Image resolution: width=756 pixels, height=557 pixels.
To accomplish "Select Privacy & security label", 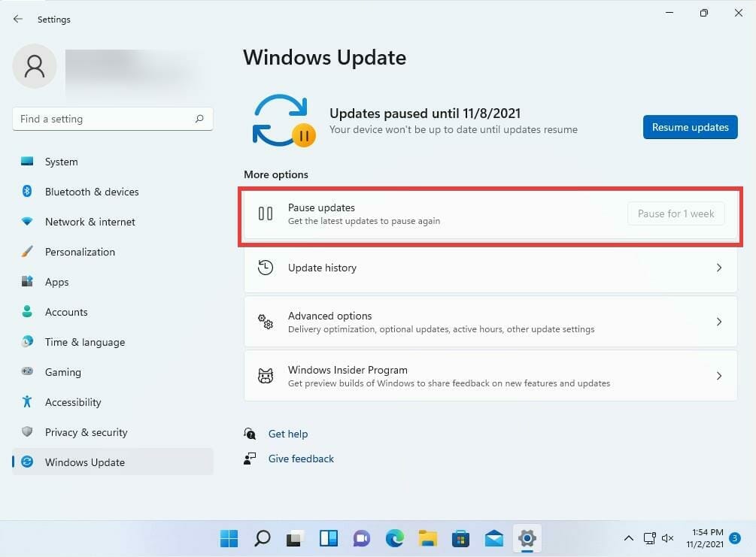I will 87,432.
